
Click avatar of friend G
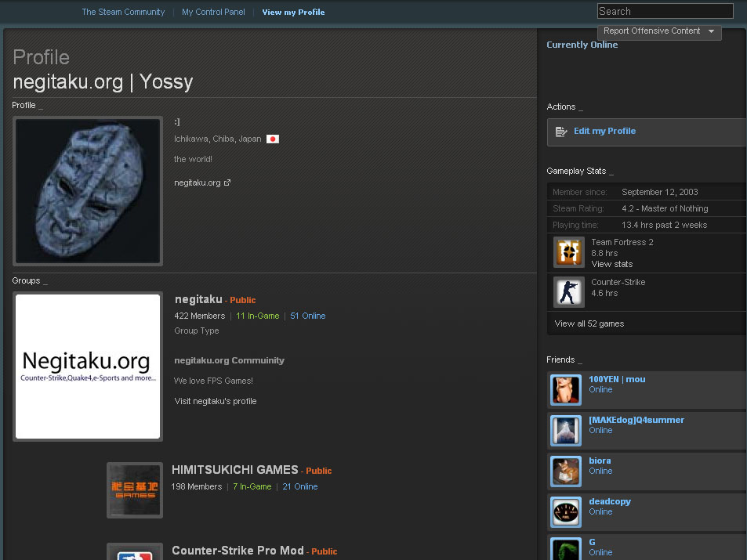pos(566,548)
